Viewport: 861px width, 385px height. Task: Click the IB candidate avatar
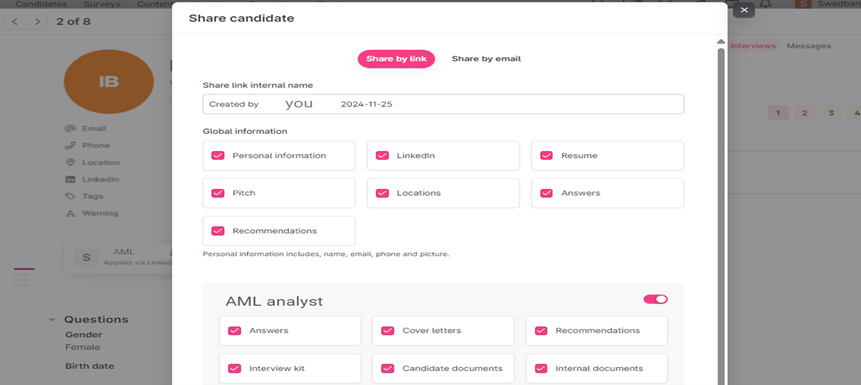tap(109, 82)
